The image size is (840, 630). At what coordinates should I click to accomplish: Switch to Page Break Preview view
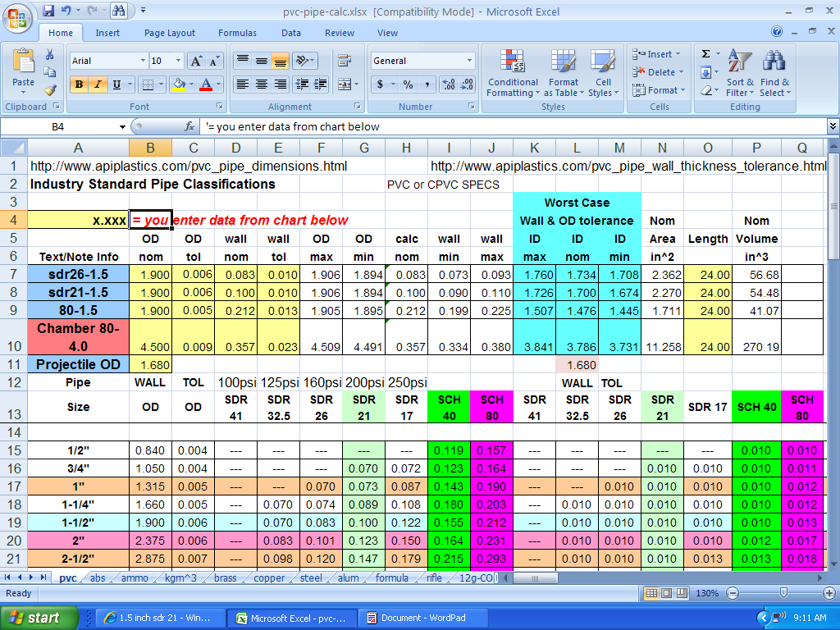[x=680, y=593]
